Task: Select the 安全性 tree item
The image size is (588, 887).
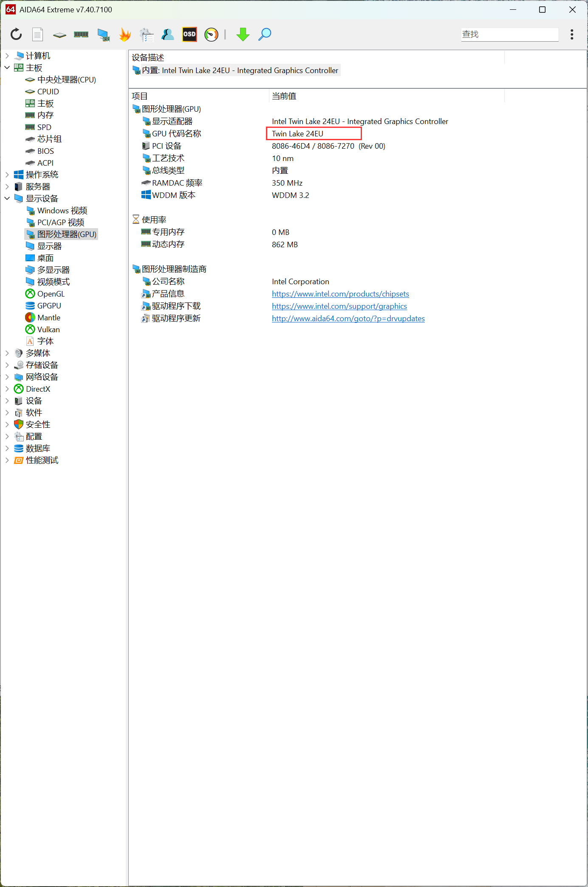Action: (x=32, y=424)
